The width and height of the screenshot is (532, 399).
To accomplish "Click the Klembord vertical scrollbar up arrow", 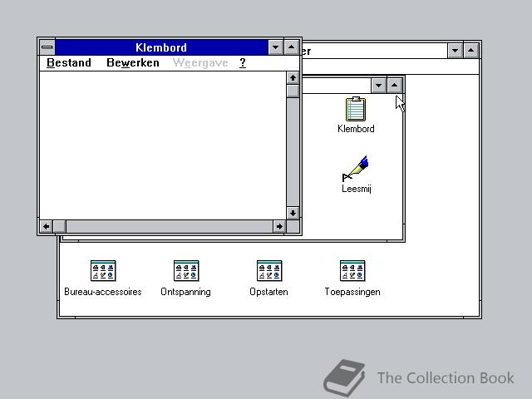I will pyautogui.click(x=293, y=78).
